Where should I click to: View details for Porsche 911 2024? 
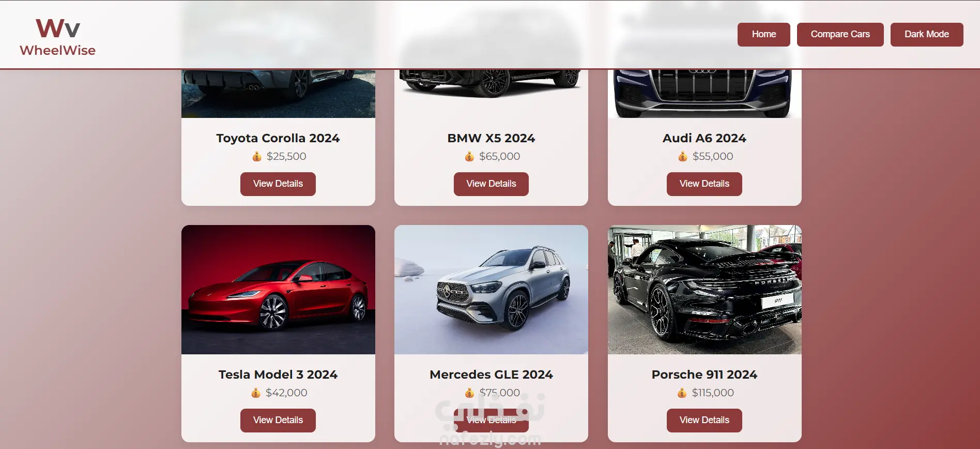[705, 421]
